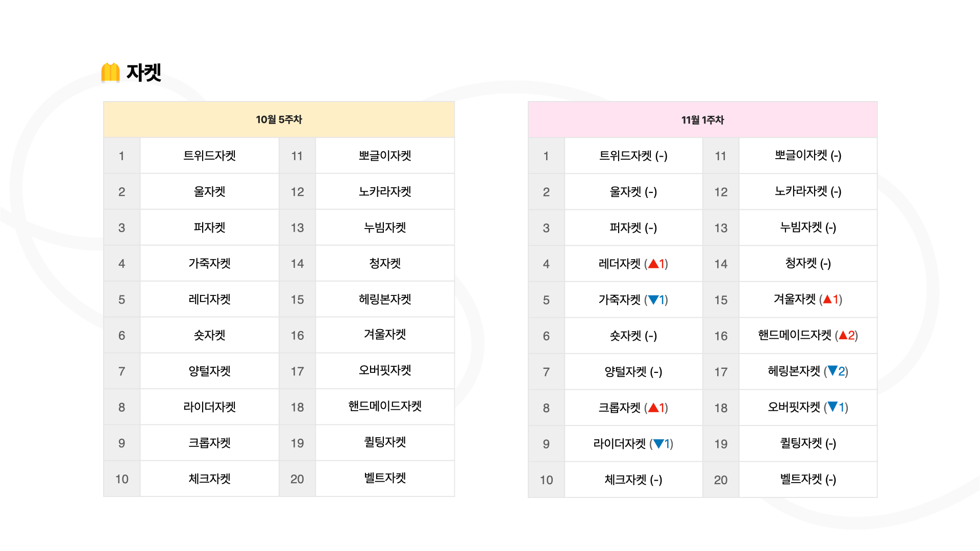Click 트위드자켓 in the October table
The image size is (980, 551).
[x=209, y=156]
